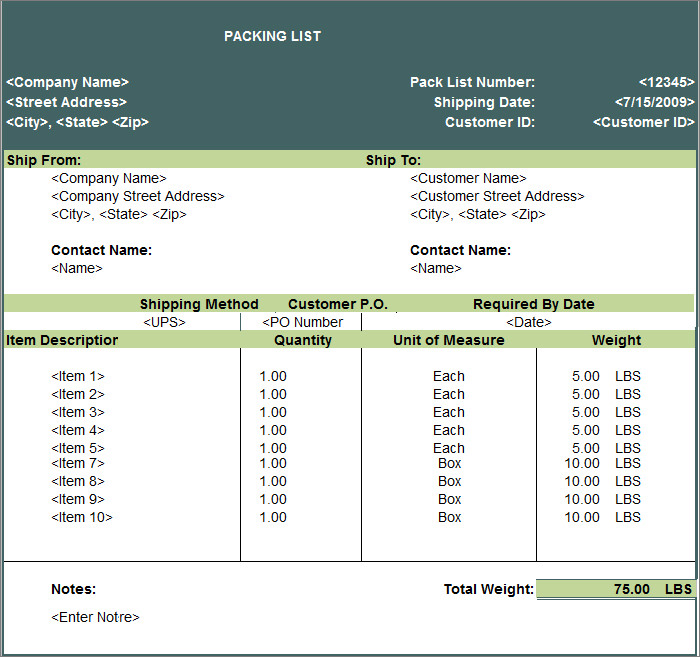Select the <Customer ID> value cell
The image size is (700, 657).
click(644, 122)
